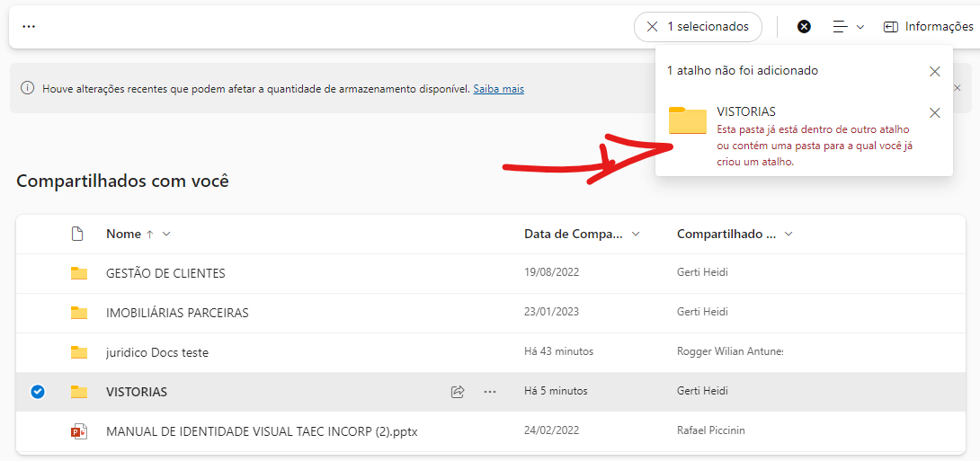Share the VISTORIAS folder via share icon
The height and width of the screenshot is (461, 980).
(458, 392)
